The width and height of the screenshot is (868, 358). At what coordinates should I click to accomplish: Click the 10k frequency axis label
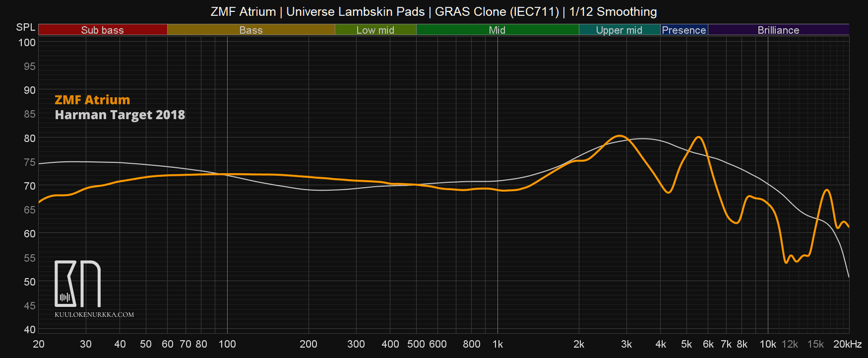click(768, 344)
